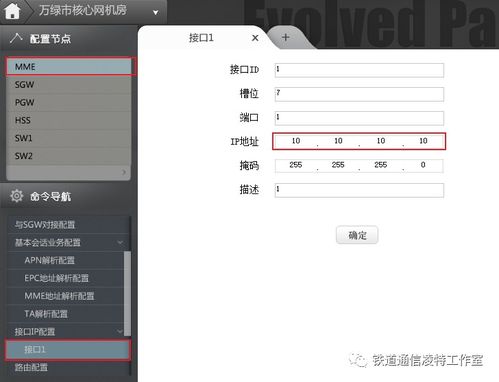Click the 配置节点 panel icon

point(16,38)
